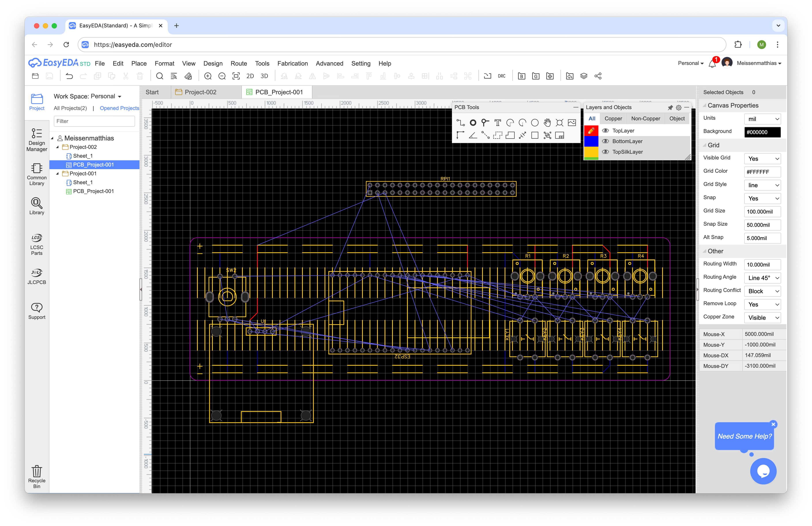Pick the Move hand tool
Image resolution: width=812 pixels, height=526 pixels.
(x=547, y=123)
